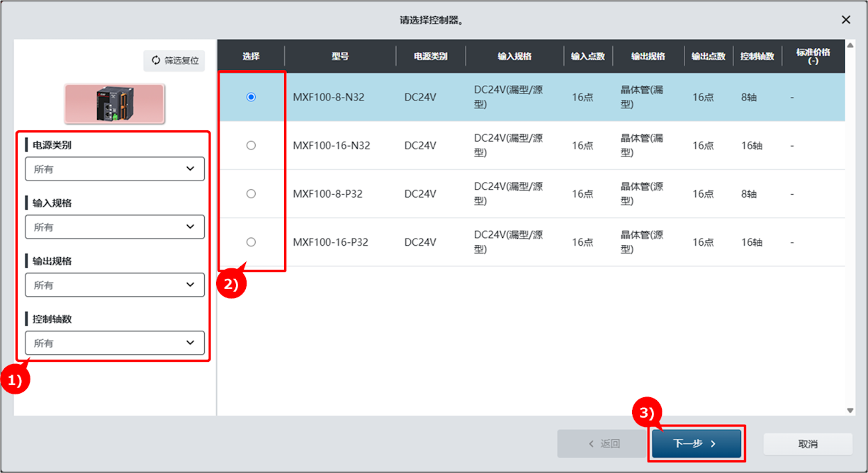This screenshot has height=473, width=868.
Task: Expand the 控制轴数 dropdown
Action: pos(115,343)
